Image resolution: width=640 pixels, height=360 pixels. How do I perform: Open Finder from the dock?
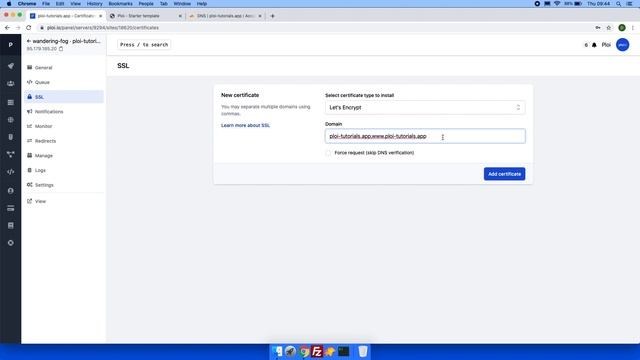pos(277,351)
